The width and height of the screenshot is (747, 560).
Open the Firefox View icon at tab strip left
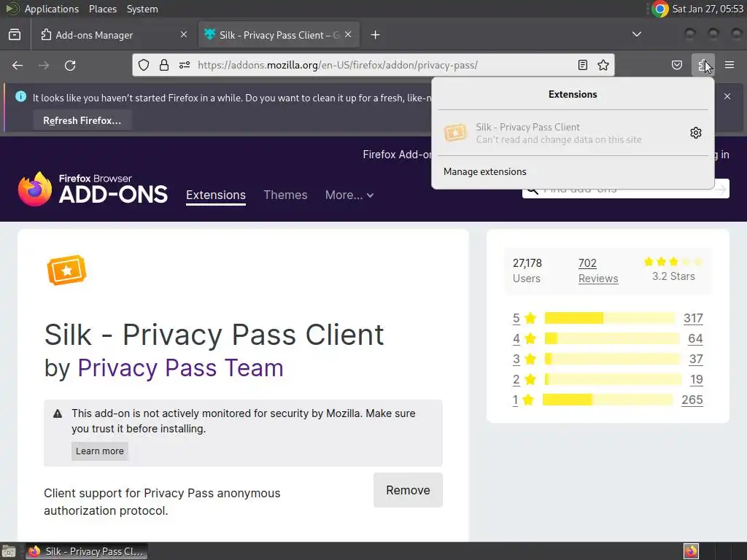[x=15, y=35]
